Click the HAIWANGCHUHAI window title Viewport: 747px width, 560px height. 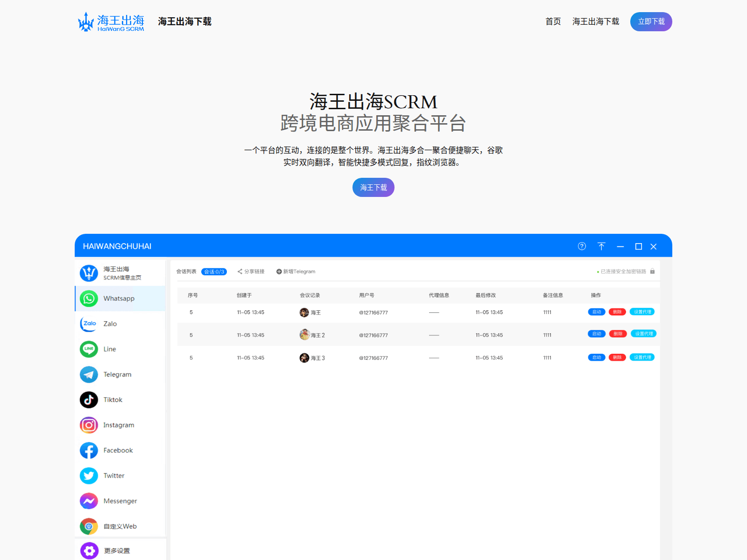click(117, 246)
